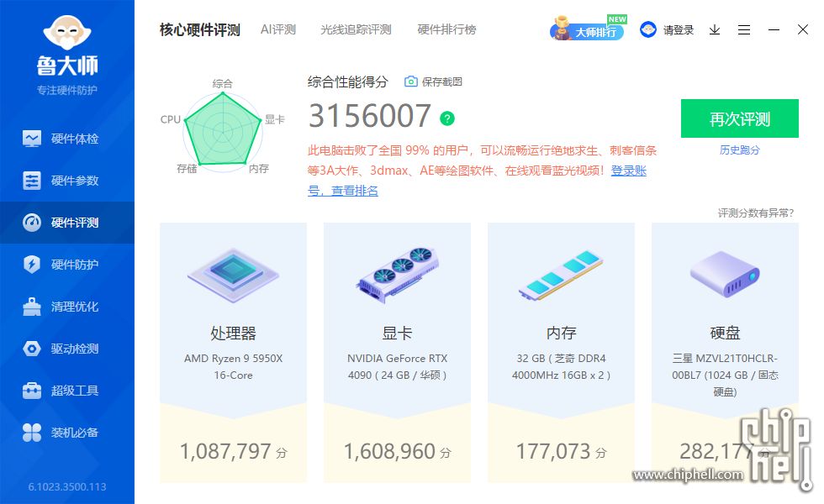Click the 显卡 card title
Viewport: 824px width, 504px height.
pos(397,333)
